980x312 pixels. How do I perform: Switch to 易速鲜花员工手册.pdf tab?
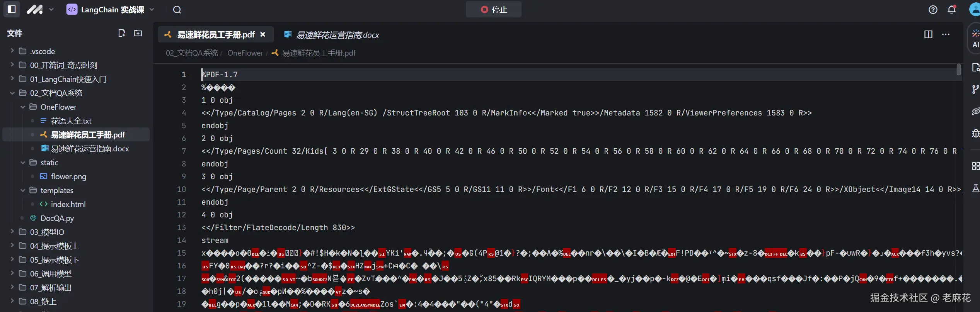(215, 35)
